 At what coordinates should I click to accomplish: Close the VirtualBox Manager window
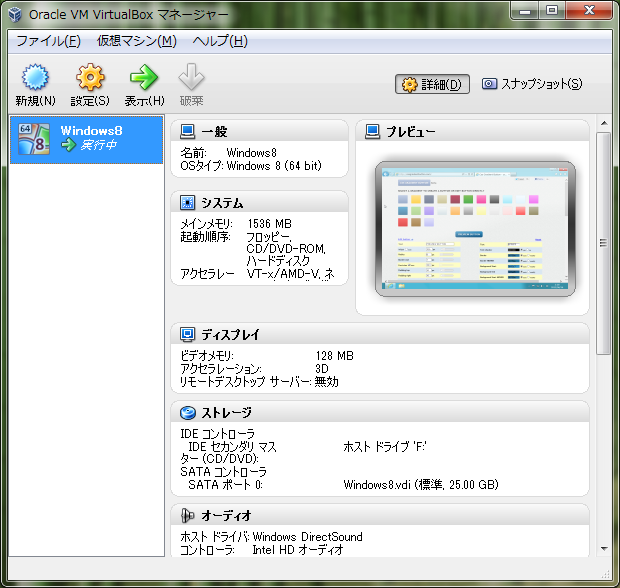coord(589,11)
